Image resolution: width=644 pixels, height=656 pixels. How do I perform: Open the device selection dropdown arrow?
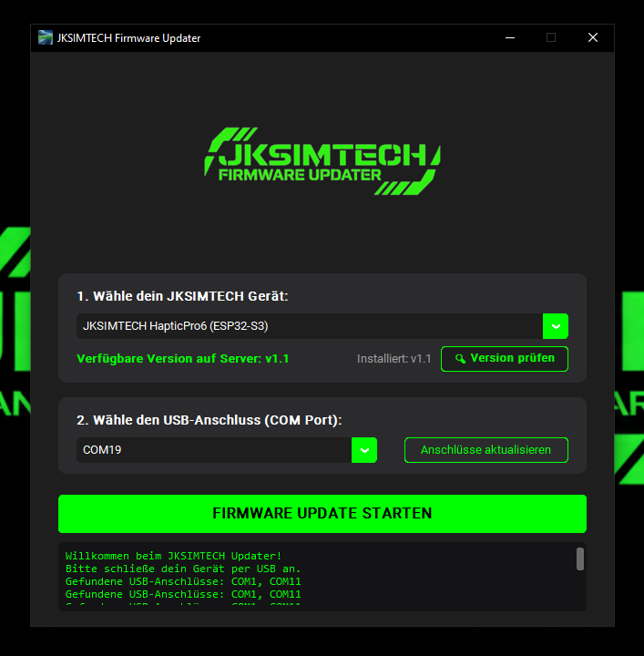pyautogui.click(x=556, y=326)
